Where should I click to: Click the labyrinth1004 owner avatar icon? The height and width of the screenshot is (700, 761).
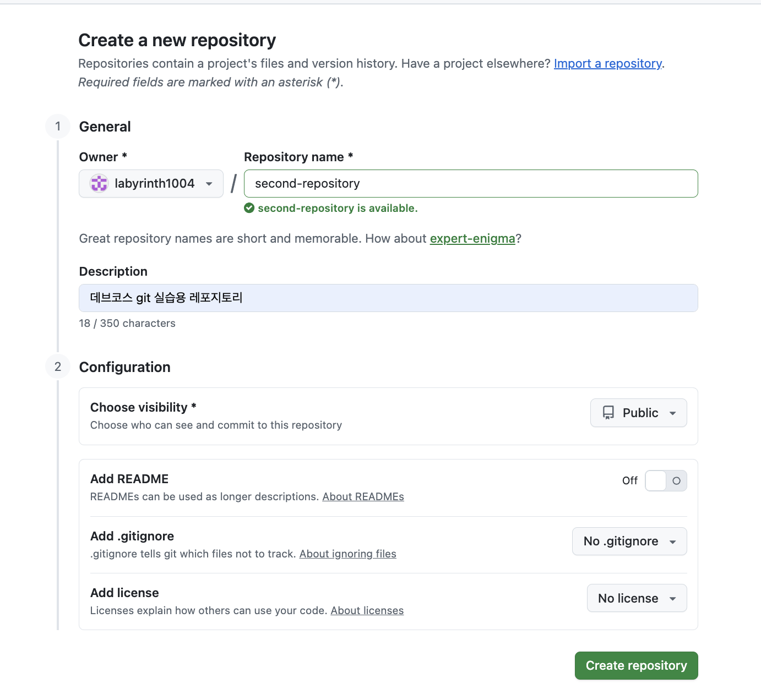tap(99, 183)
